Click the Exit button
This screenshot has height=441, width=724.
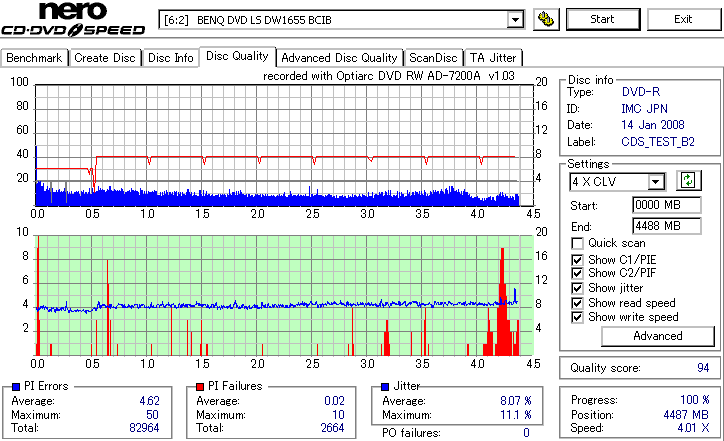tap(683, 19)
